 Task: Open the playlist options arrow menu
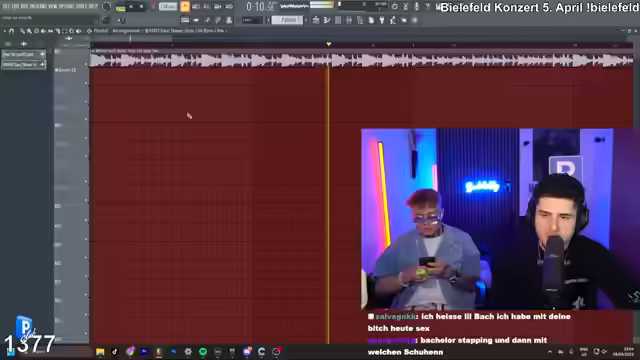[x=4, y=31]
